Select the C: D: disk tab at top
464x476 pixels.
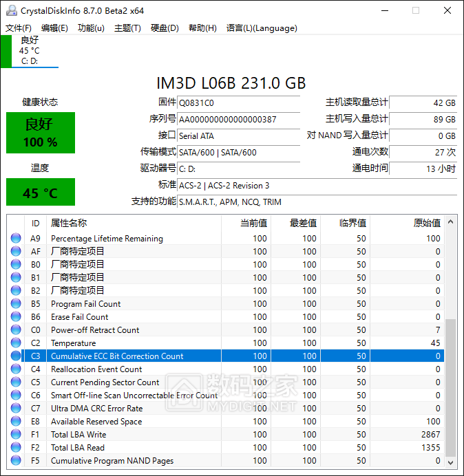click(30, 51)
